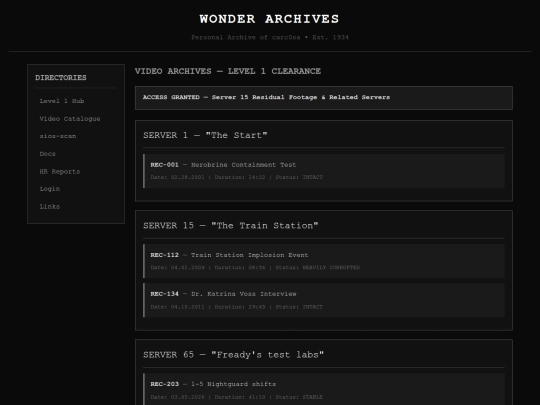Open the Level 1 Hub directory link
Image resolution: width=540 pixels, height=405 pixels.
[62, 101]
